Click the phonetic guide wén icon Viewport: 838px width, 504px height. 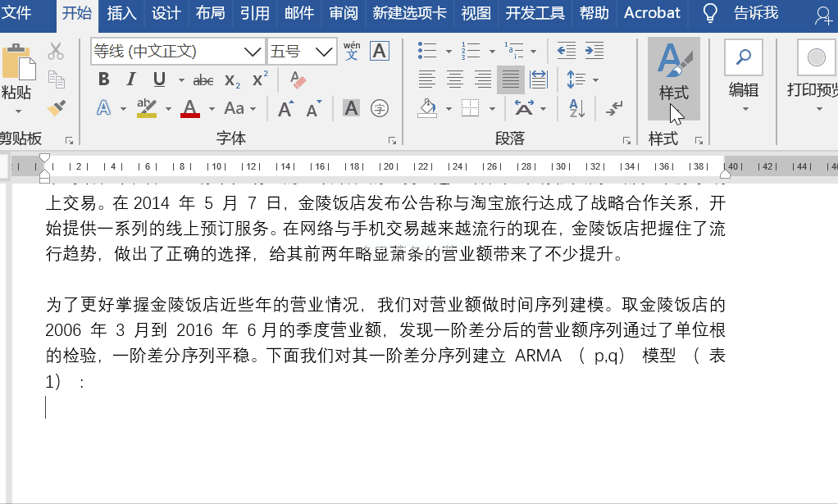pos(352,52)
